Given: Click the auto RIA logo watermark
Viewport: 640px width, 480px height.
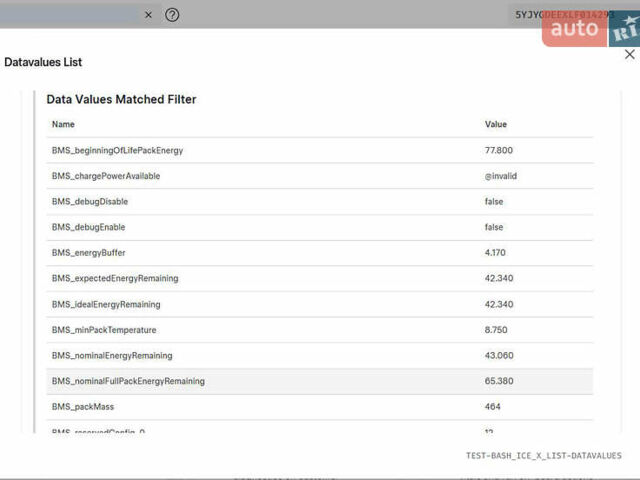Looking at the screenshot, I should click(590, 29).
